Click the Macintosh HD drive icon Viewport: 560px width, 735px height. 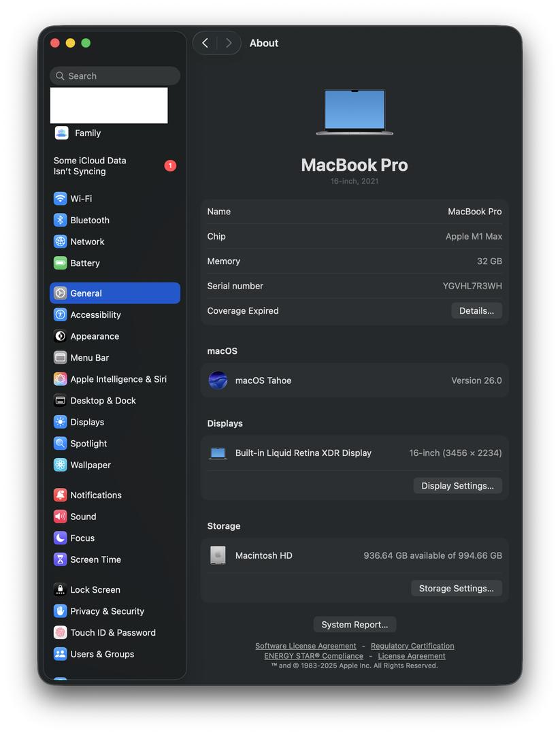click(218, 556)
